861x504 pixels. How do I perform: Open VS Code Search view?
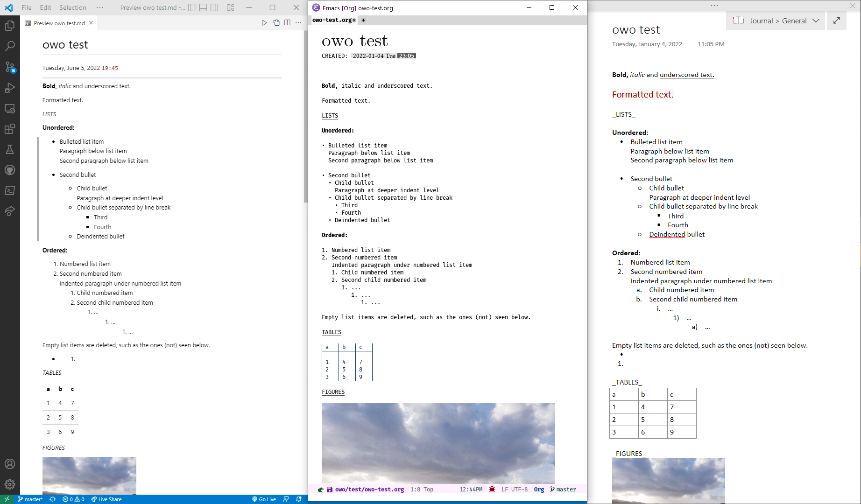pyautogui.click(x=10, y=46)
